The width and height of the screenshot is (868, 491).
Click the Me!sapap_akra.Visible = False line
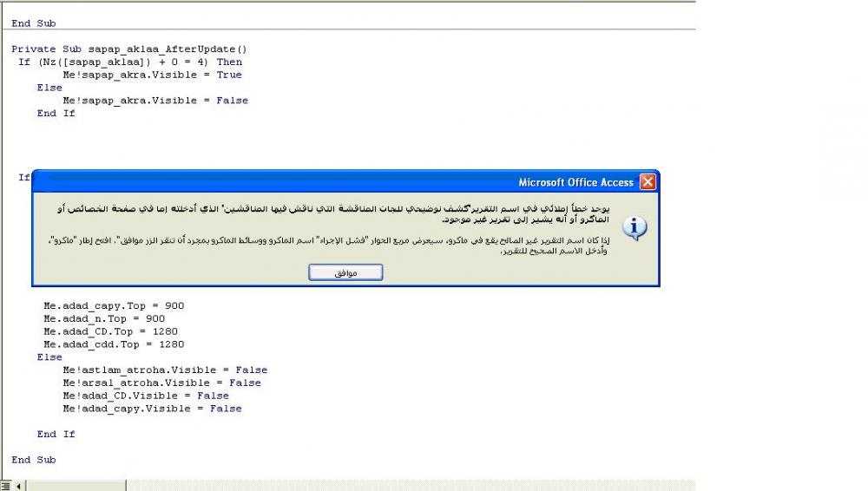tap(155, 101)
